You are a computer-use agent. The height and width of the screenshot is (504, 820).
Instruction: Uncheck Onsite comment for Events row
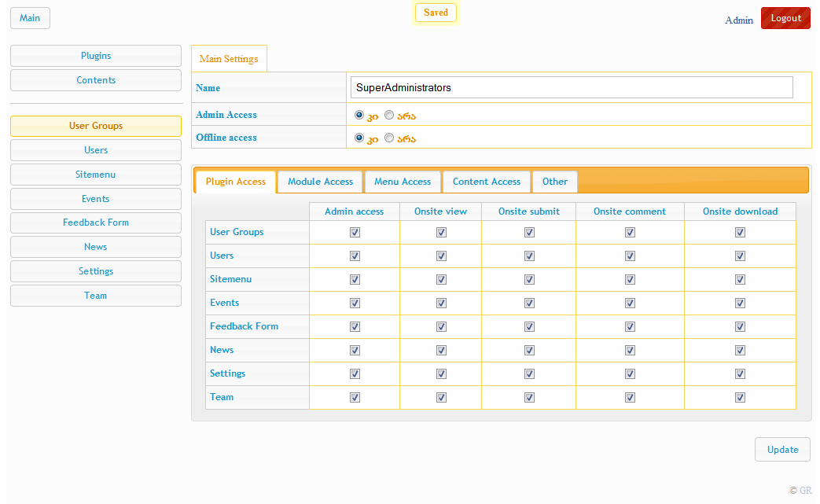[x=630, y=304]
